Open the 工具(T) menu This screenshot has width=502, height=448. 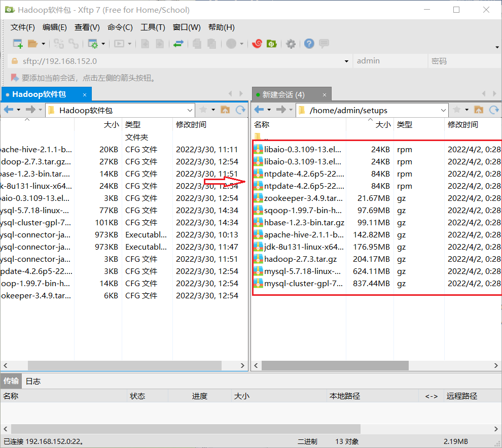153,27
